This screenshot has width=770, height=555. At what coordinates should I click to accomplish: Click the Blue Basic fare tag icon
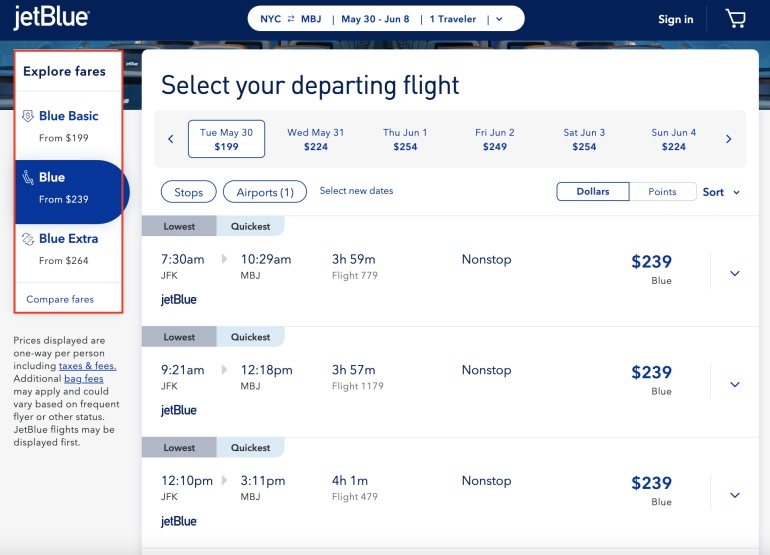coord(28,117)
